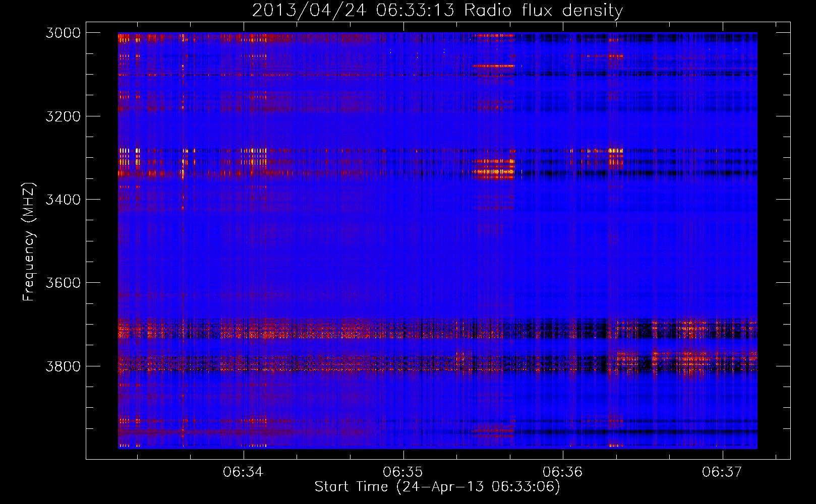Screen dimensions: 816x504
Task: Select the 3800 frequency axis label
Action: pos(63,366)
